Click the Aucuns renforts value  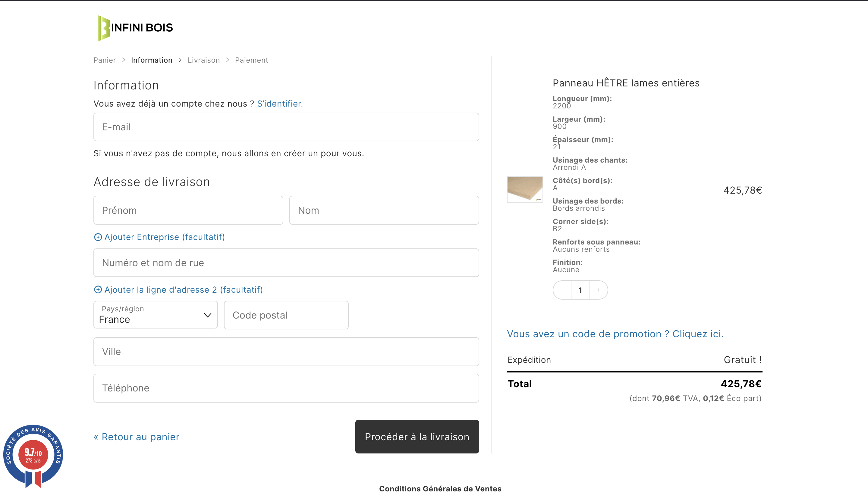tap(581, 249)
